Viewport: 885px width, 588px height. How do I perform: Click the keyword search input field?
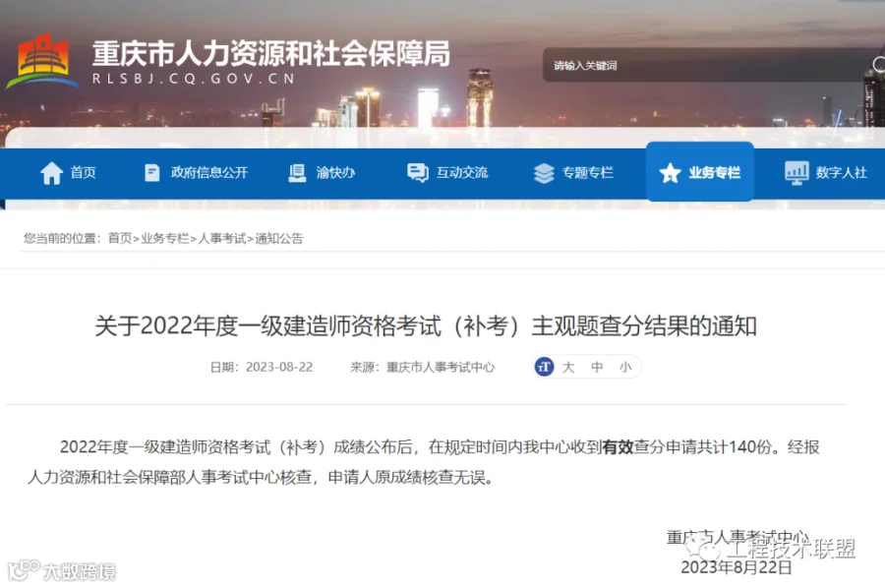[705, 66]
